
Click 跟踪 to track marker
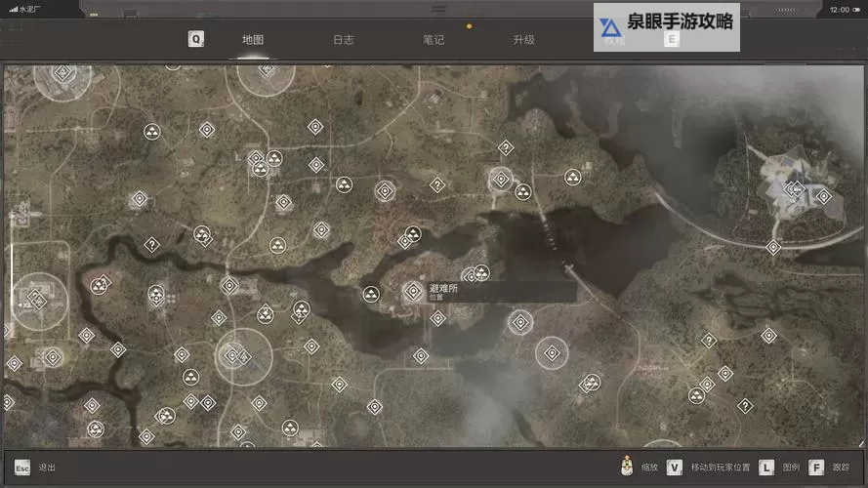[x=841, y=468]
